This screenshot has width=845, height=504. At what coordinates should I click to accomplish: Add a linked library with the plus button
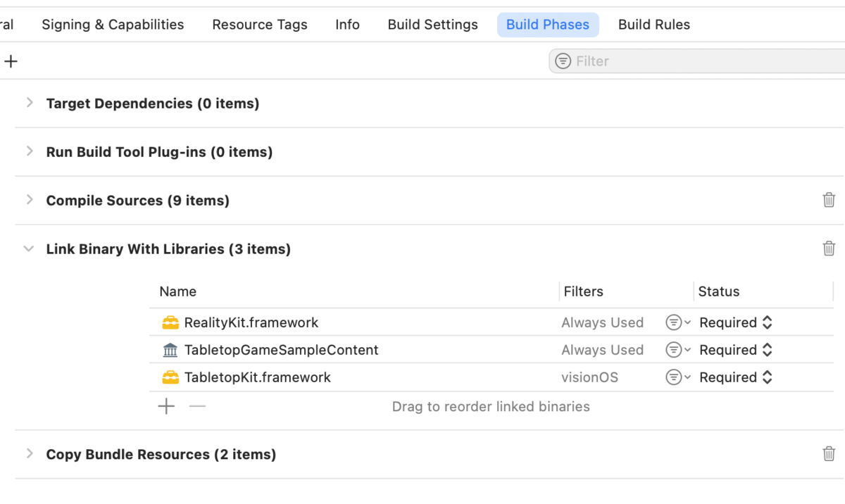click(166, 406)
